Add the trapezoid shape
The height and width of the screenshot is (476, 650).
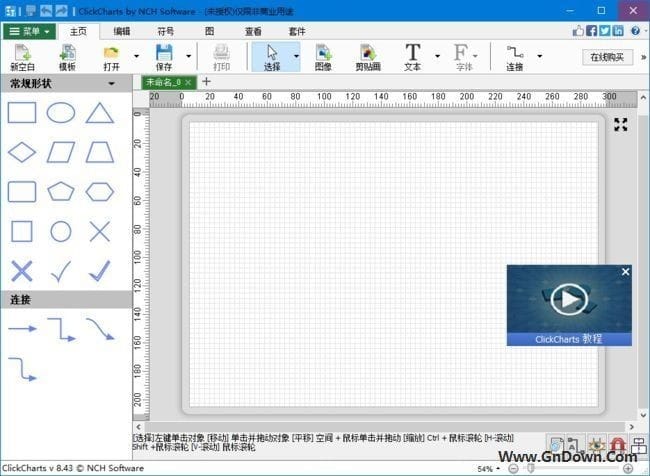[99, 152]
